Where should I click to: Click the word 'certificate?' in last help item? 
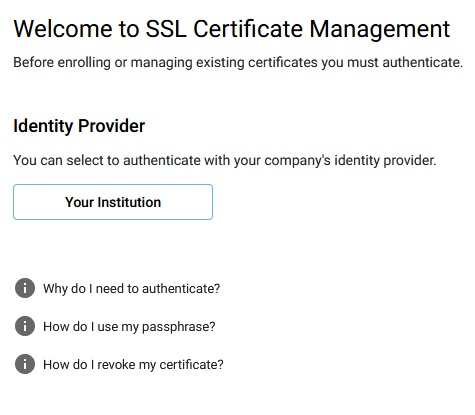[191, 365]
